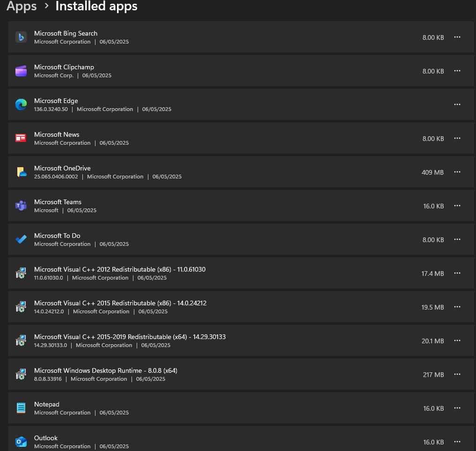Click the 17.4 MB size value
The height and width of the screenshot is (451, 476).
click(432, 274)
